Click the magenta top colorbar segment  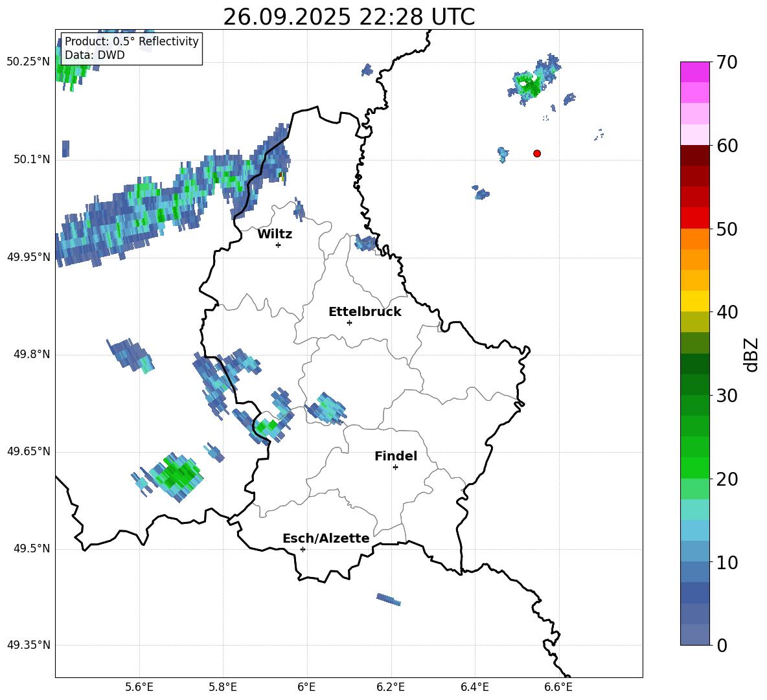[695, 72]
